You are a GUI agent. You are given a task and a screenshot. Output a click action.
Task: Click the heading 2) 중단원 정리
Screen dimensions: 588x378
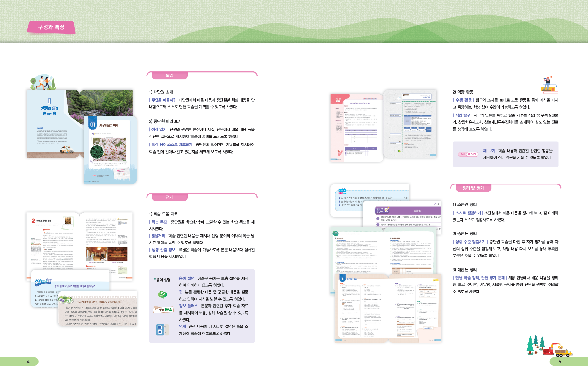(465, 234)
